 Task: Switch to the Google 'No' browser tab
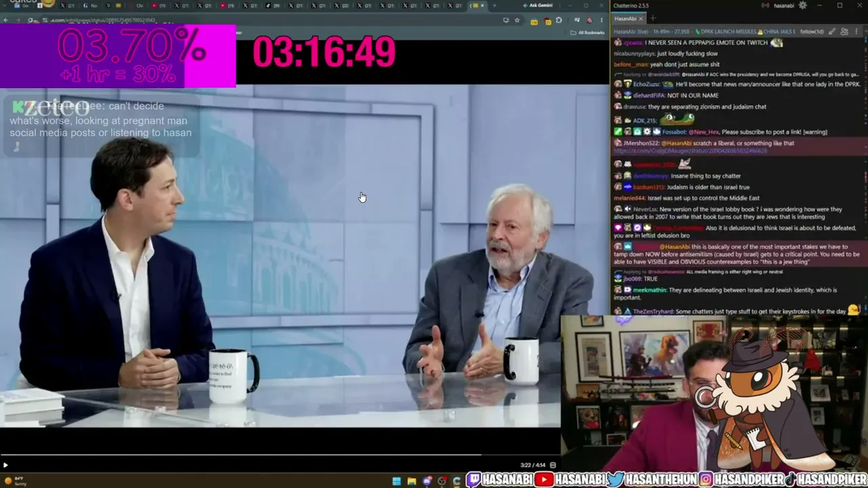click(90, 5)
